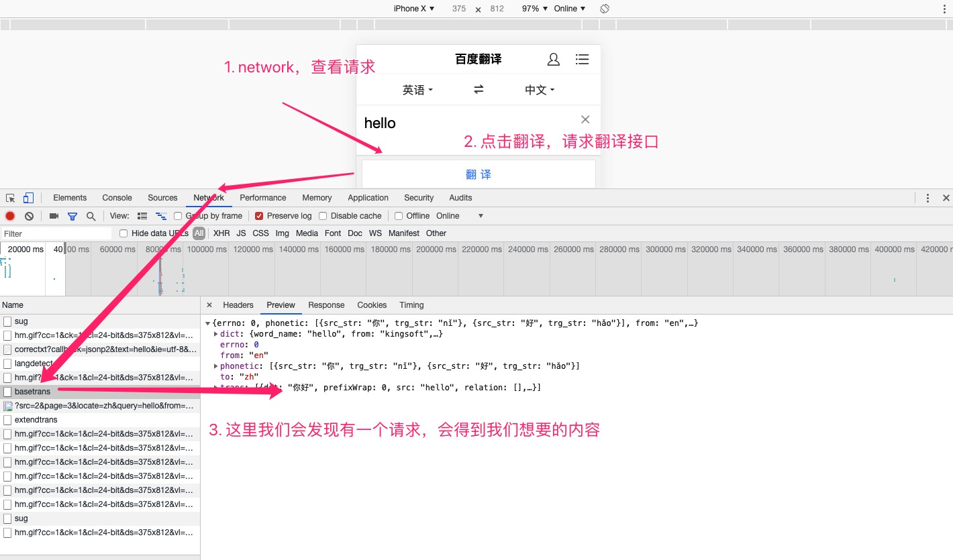Enable Offline checkbox
Viewport: 953px width, 560px height.
pos(399,216)
